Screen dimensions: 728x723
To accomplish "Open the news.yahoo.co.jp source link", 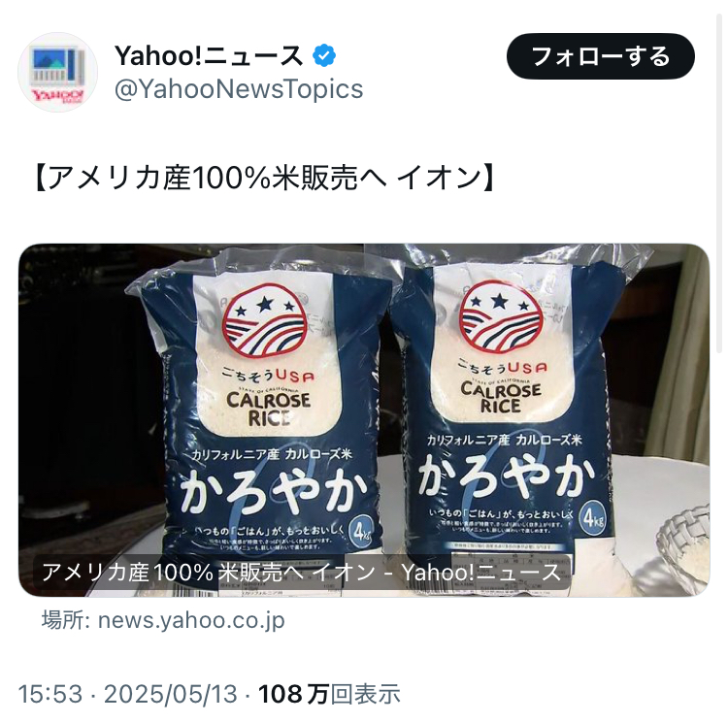I will pyautogui.click(x=163, y=620).
